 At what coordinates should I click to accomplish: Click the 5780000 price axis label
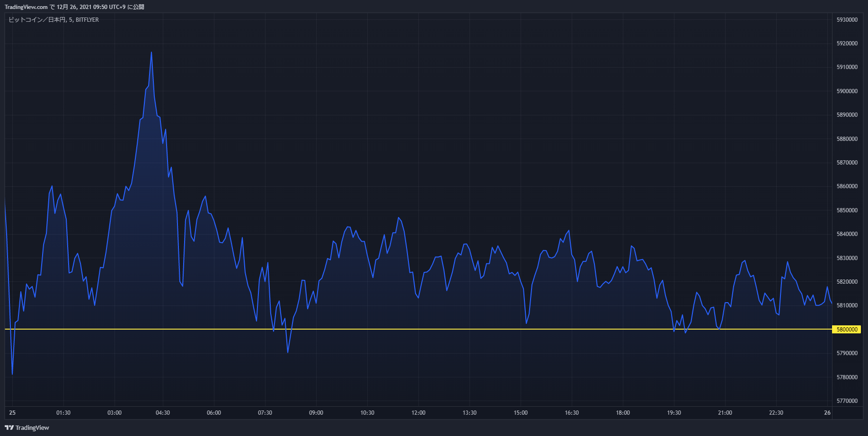pyautogui.click(x=847, y=377)
